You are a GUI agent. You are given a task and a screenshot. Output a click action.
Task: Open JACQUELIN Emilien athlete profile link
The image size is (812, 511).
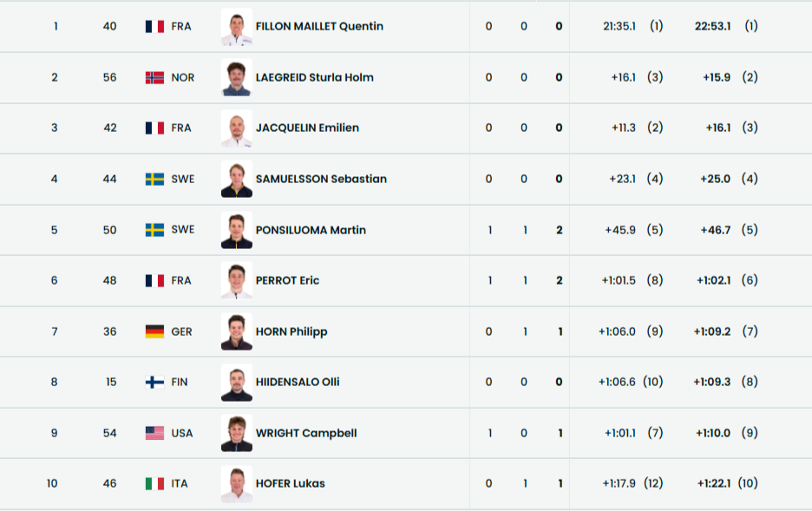tap(307, 128)
